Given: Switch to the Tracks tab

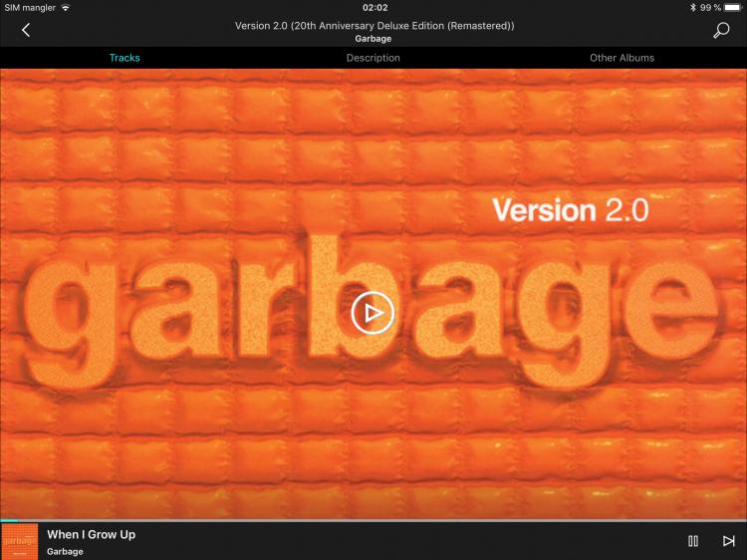Looking at the screenshot, I should pyautogui.click(x=124, y=58).
